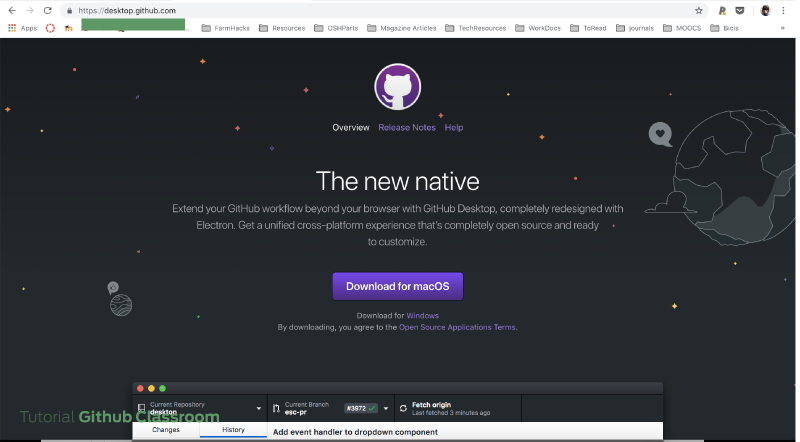Open the Apps grid shortcut
This screenshot has width=800, height=442.
(22, 28)
